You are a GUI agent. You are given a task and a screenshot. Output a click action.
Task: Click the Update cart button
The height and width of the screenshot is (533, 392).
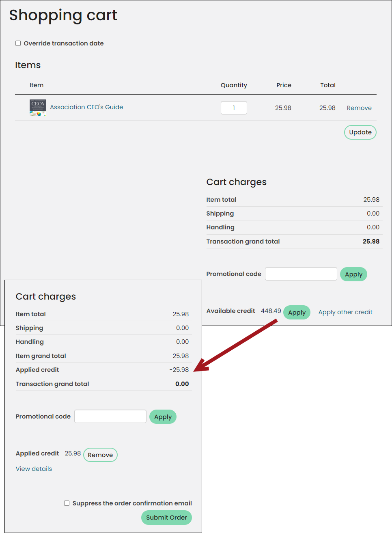click(360, 132)
